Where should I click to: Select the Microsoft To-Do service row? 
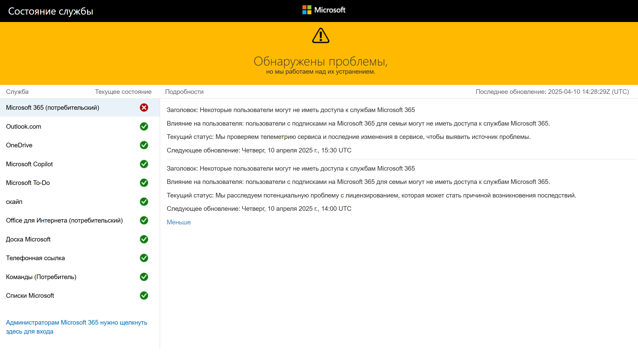pyautogui.click(x=80, y=183)
